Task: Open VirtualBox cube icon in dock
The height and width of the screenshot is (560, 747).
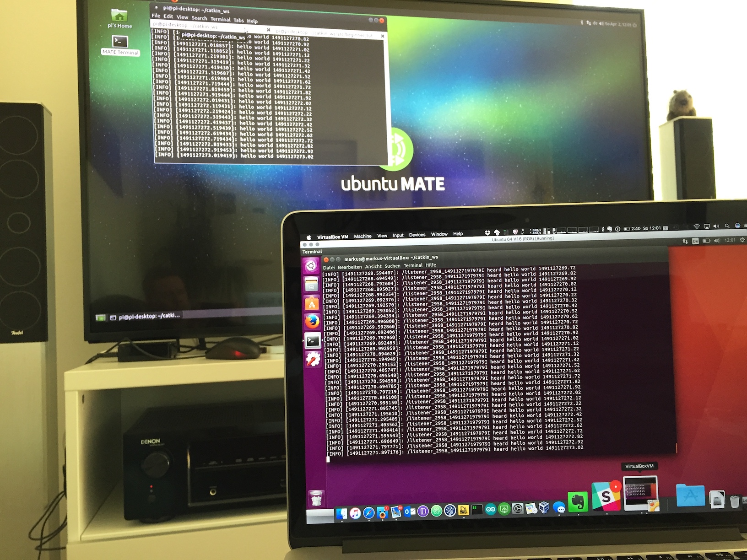Action: 544,507
